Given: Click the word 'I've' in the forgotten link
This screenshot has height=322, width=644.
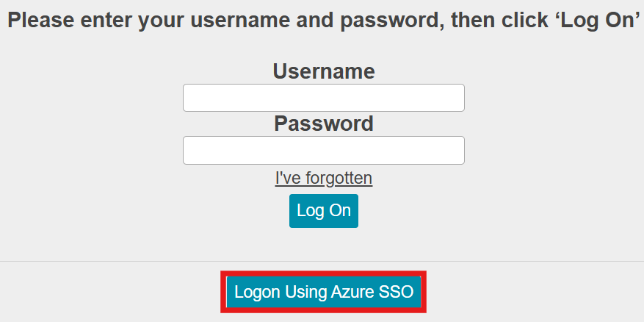Looking at the screenshot, I should coord(289,179).
